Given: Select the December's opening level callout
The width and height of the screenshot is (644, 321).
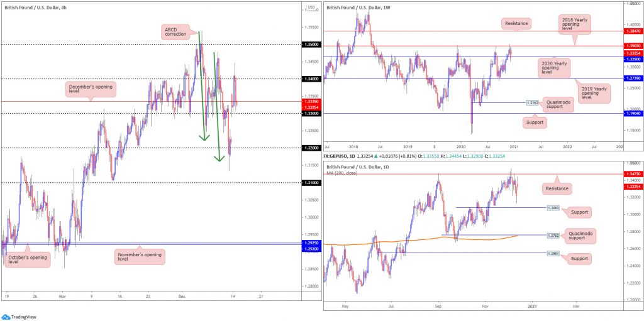Looking at the screenshot, I should pos(90,88).
